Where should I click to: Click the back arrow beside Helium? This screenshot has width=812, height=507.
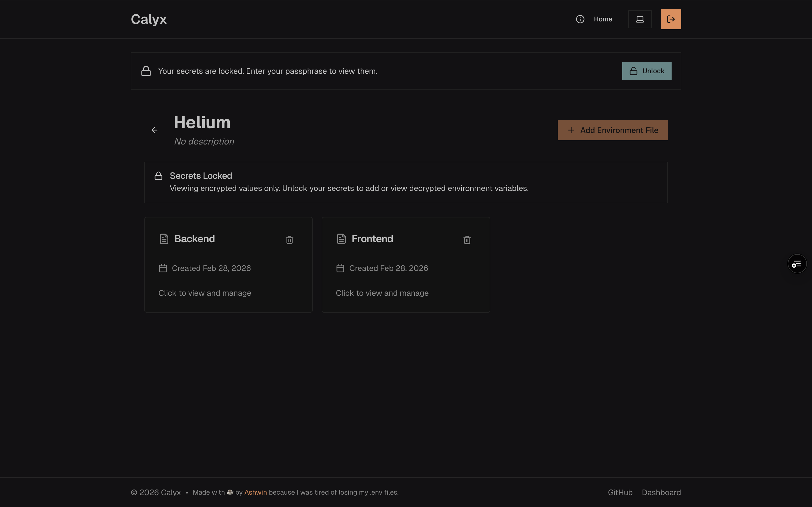coord(154,130)
